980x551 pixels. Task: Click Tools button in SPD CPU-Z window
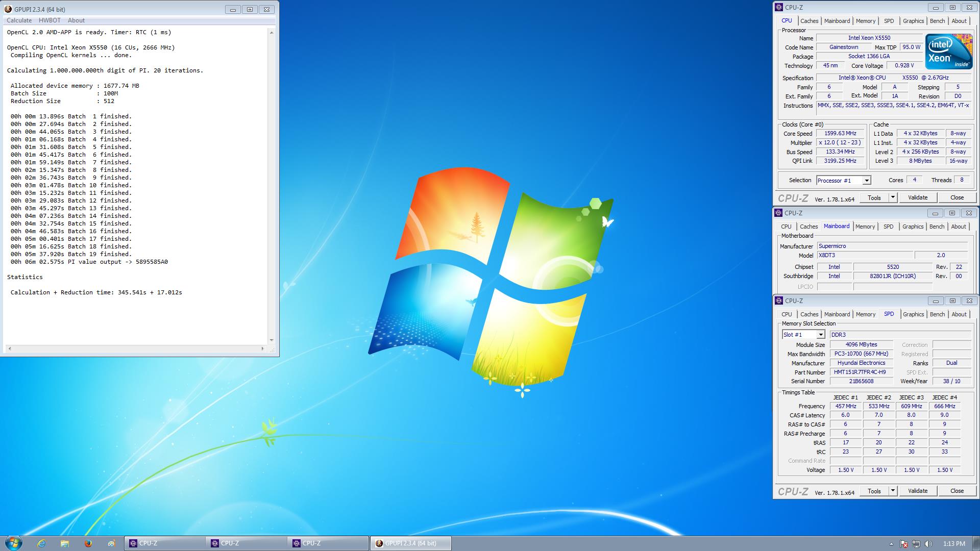pyautogui.click(x=874, y=491)
